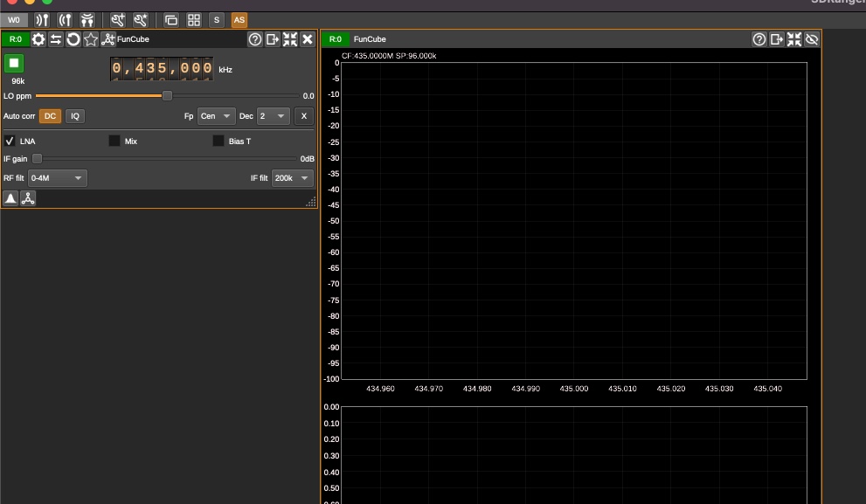Image resolution: width=866 pixels, height=504 pixels.
Task: Reload the device with the circular arrow
Action: click(73, 39)
